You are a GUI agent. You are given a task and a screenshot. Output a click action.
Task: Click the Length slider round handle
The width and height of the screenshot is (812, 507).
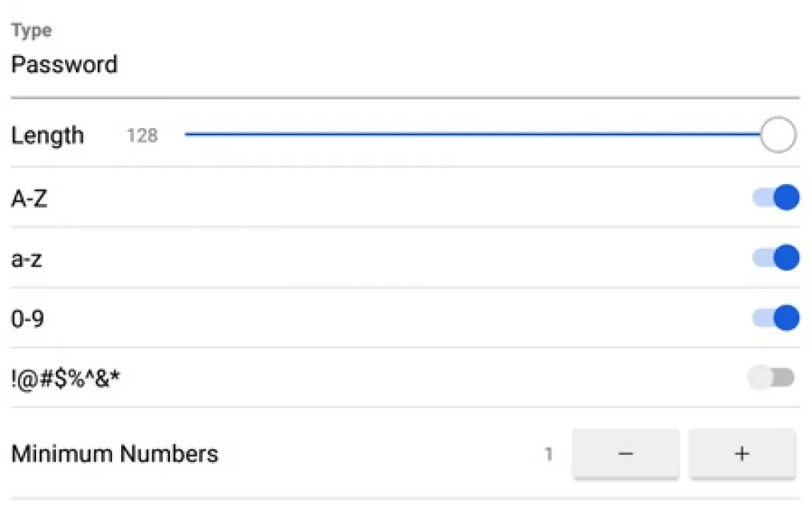coord(777,135)
